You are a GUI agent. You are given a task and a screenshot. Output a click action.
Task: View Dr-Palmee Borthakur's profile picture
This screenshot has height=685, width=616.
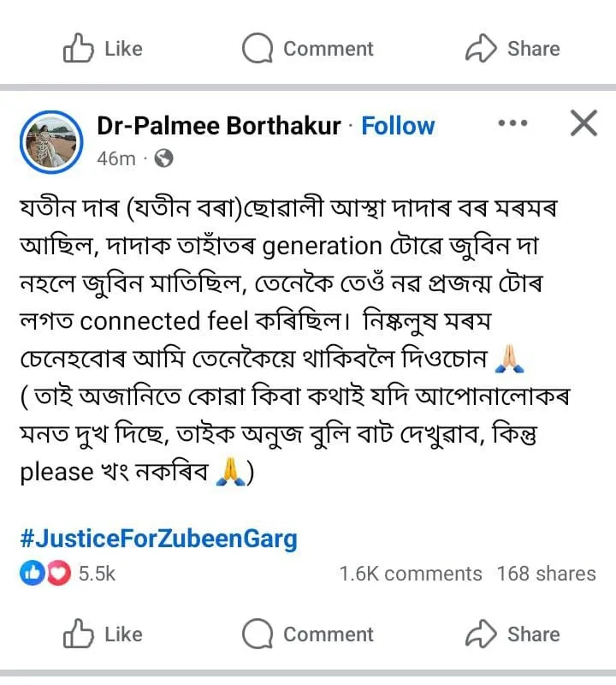pos(51,140)
